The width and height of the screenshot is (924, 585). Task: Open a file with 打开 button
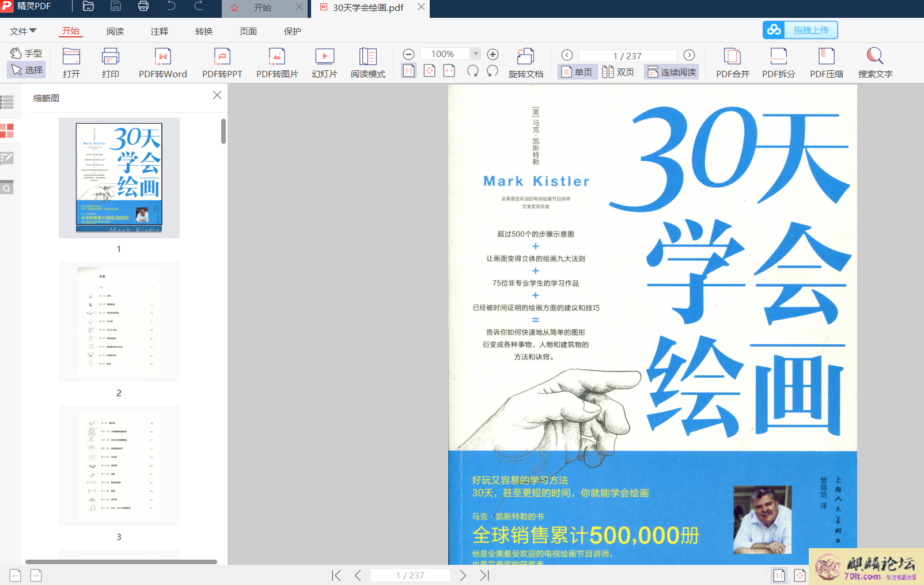[x=71, y=63]
